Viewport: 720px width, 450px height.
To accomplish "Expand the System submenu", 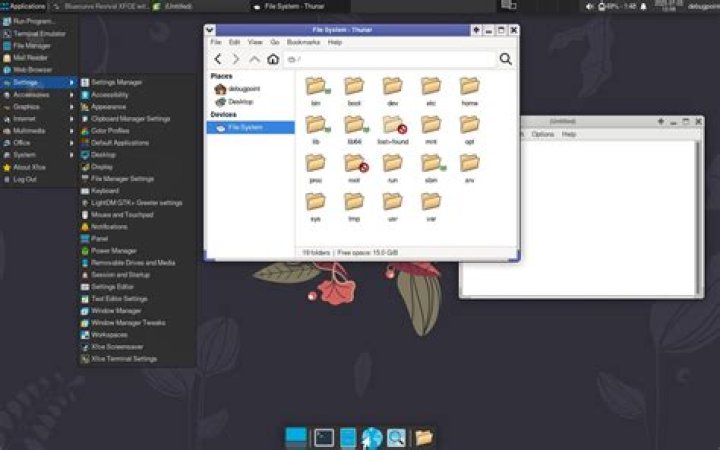I will click(x=25, y=155).
